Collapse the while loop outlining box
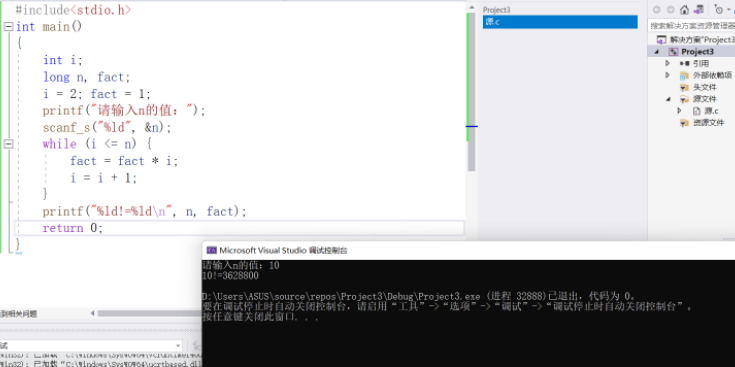735x367 pixels. (8, 144)
